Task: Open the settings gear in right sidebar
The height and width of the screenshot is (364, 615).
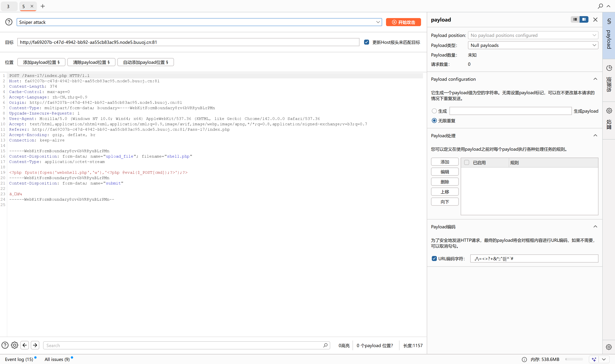Action: (609, 111)
